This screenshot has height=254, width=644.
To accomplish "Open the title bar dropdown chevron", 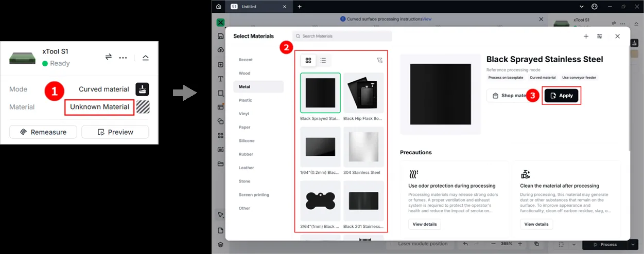I will pos(581,7).
